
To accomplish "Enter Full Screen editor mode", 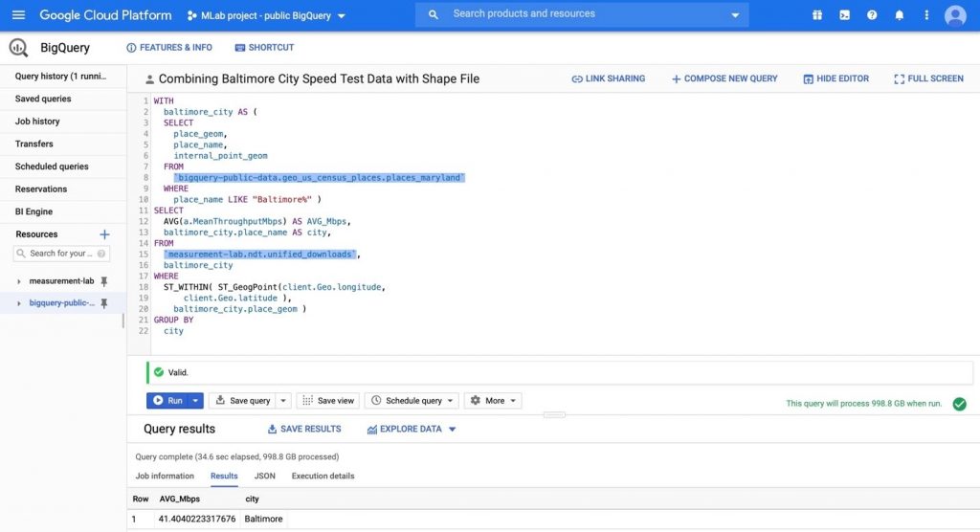I will pos(928,78).
